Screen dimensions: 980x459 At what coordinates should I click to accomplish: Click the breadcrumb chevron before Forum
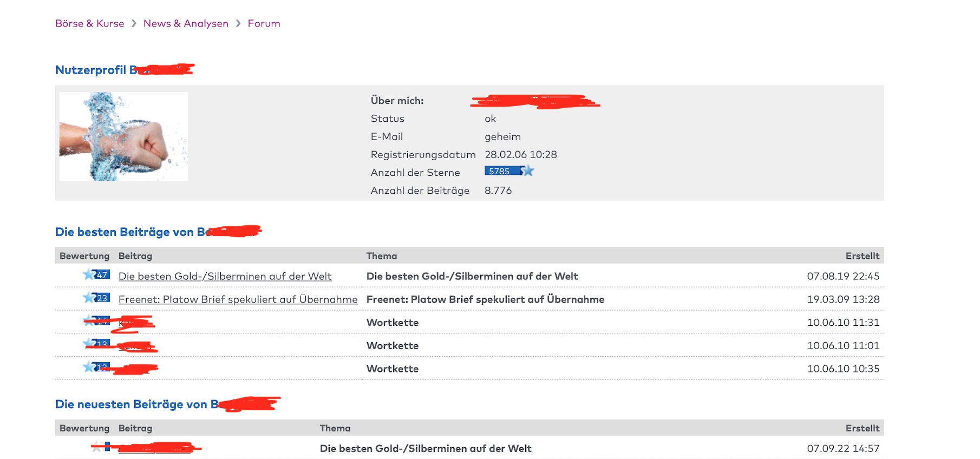[x=238, y=23]
